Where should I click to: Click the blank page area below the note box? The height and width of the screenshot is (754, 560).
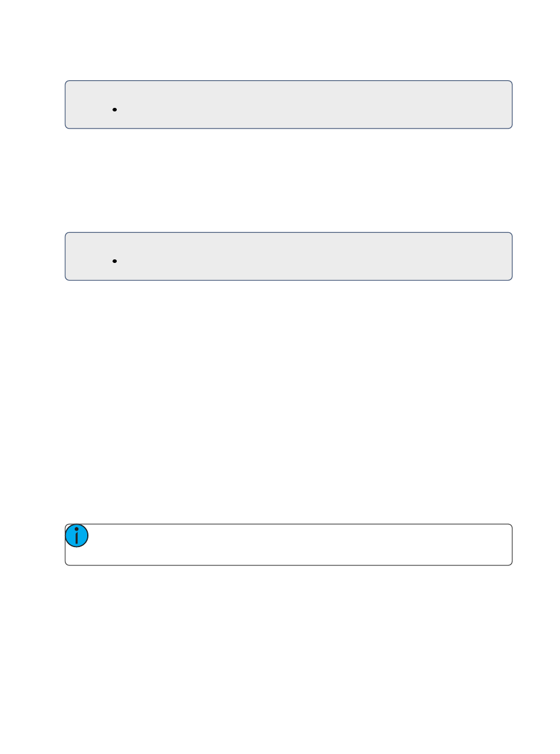[289, 654]
